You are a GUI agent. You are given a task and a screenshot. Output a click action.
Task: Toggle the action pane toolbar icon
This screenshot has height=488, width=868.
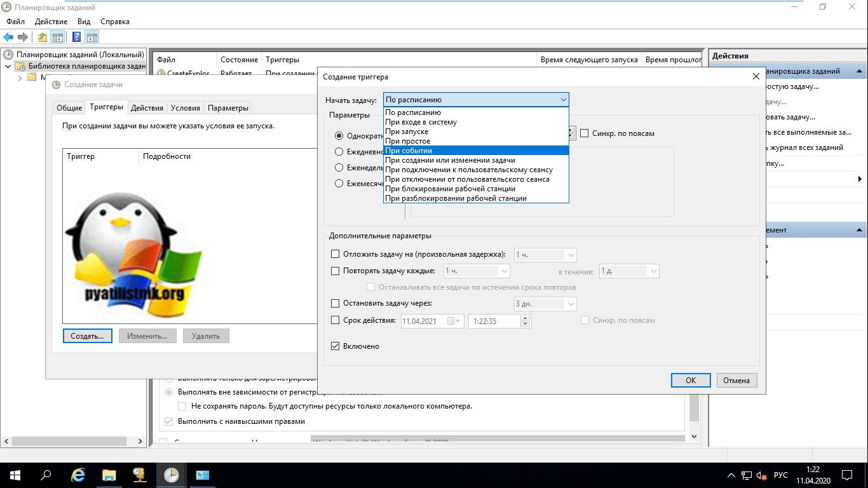(92, 37)
